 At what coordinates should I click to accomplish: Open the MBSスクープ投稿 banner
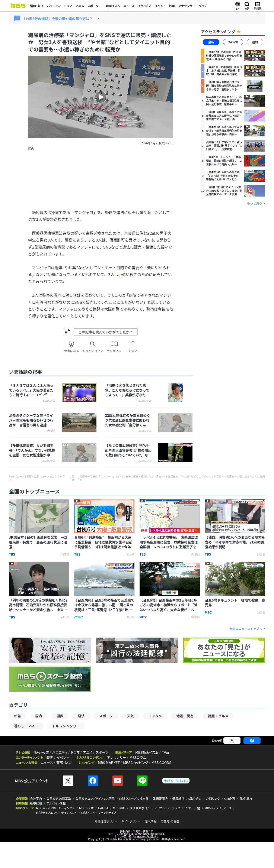click(50, 679)
